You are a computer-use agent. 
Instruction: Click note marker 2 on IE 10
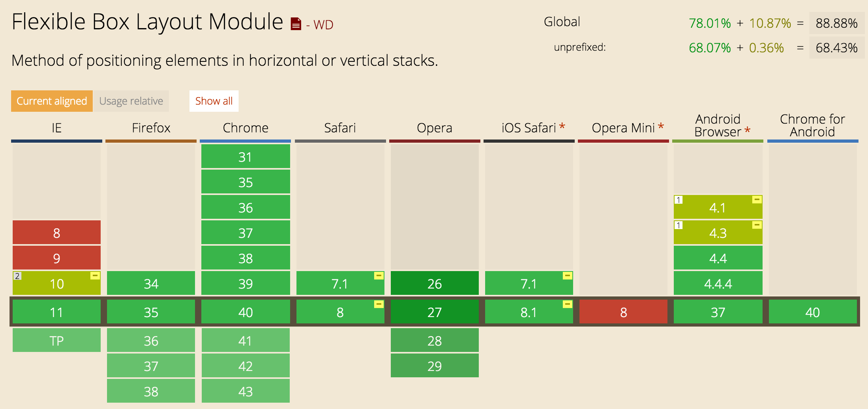pyautogui.click(x=17, y=276)
